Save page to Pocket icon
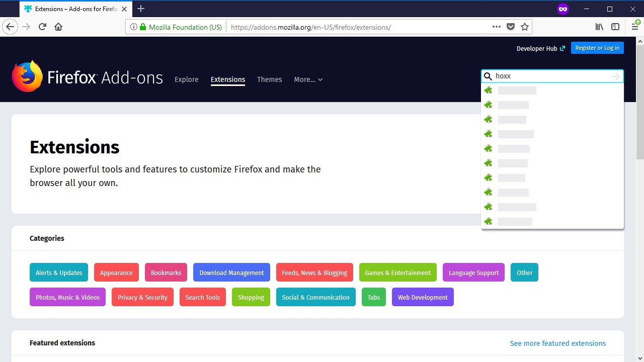The height and width of the screenshot is (362, 644). 511,27
